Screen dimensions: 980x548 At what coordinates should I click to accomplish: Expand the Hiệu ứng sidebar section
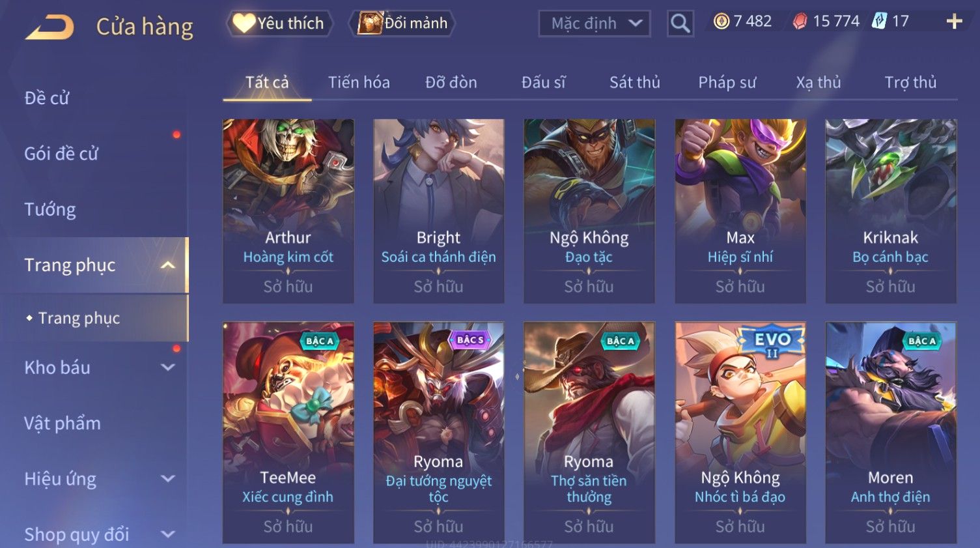pyautogui.click(x=167, y=479)
